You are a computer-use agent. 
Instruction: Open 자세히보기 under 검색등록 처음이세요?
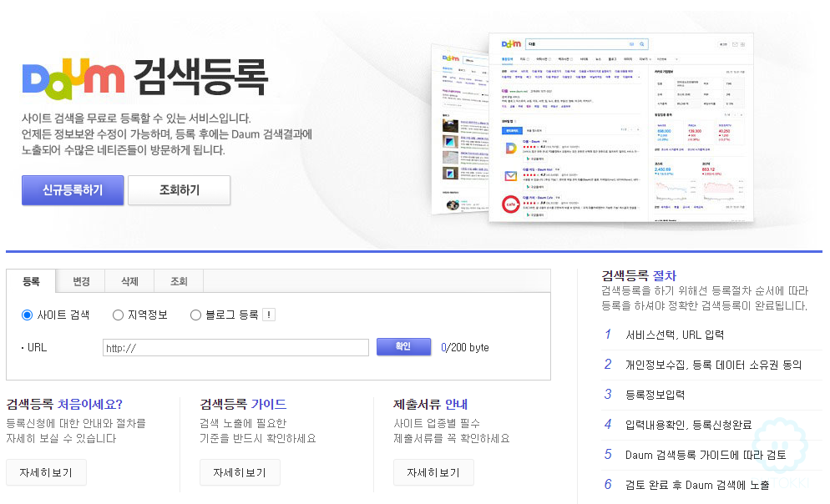click(x=46, y=472)
